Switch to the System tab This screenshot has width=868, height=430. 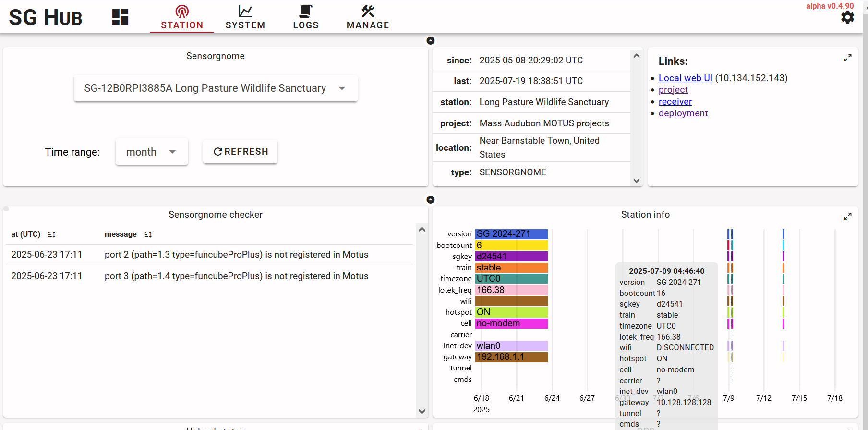point(245,18)
